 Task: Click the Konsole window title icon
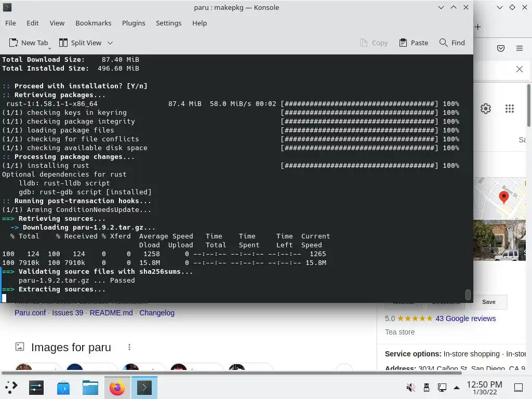(x=7, y=7)
